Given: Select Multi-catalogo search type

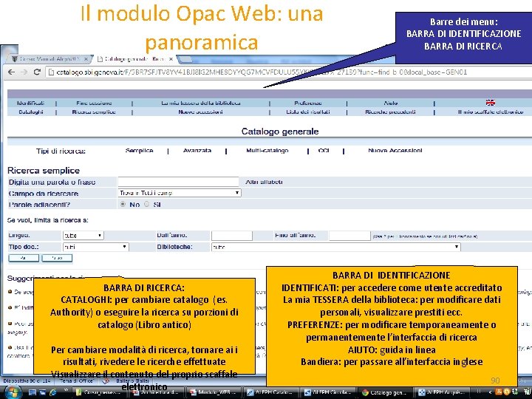Looking at the screenshot, I should coord(267,150).
